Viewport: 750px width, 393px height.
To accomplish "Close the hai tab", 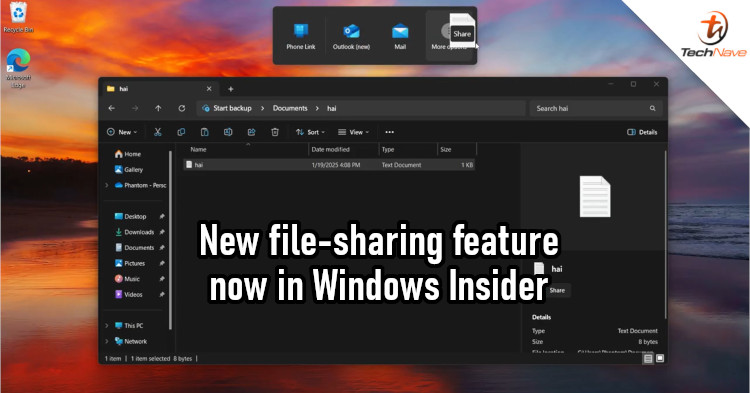I will [x=209, y=89].
